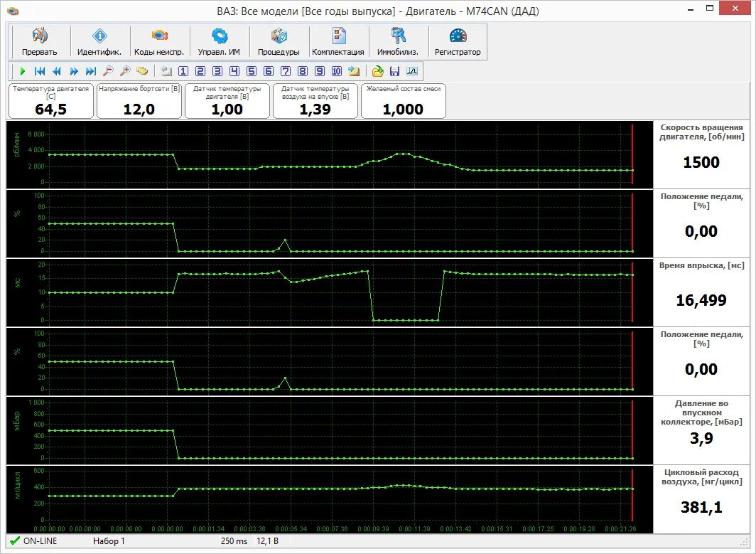This screenshot has height=554, width=756.
Task: Select parameter set 9
Action: pyautogui.click(x=320, y=71)
